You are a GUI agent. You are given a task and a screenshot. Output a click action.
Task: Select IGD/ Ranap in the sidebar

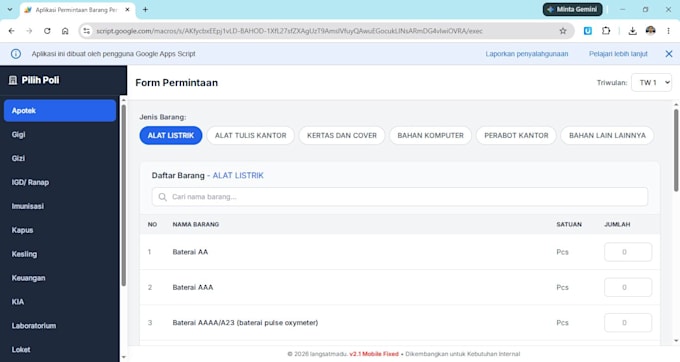tap(60, 182)
